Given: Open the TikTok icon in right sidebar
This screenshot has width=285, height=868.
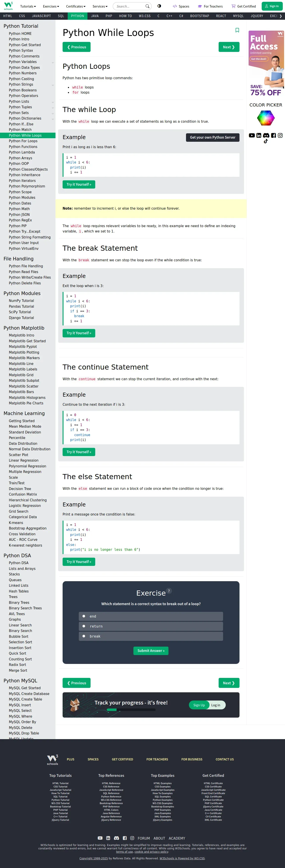Looking at the screenshot, I should pyautogui.click(x=266, y=141).
